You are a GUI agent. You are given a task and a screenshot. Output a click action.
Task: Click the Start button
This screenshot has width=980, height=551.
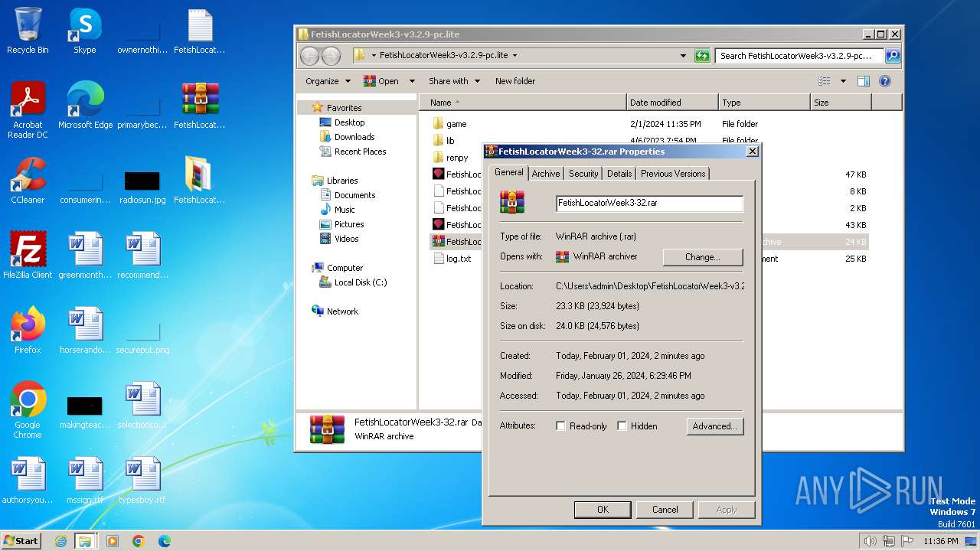coord(21,541)
